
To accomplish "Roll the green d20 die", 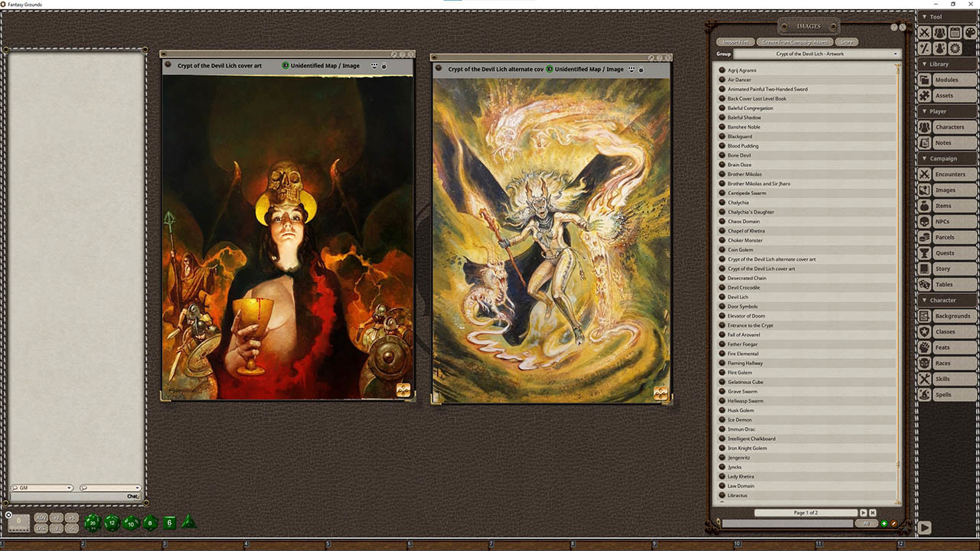I will pos(93,523).
